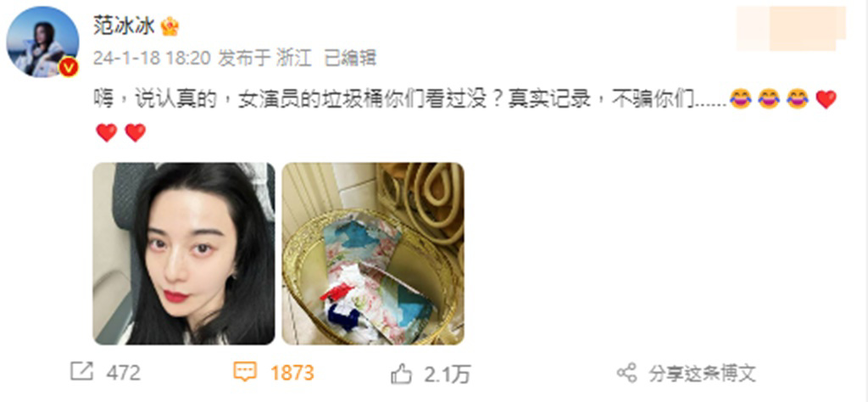Open the trash bin photo thumbnail
This screenshot has width=868, height=402.
(373, 254)
